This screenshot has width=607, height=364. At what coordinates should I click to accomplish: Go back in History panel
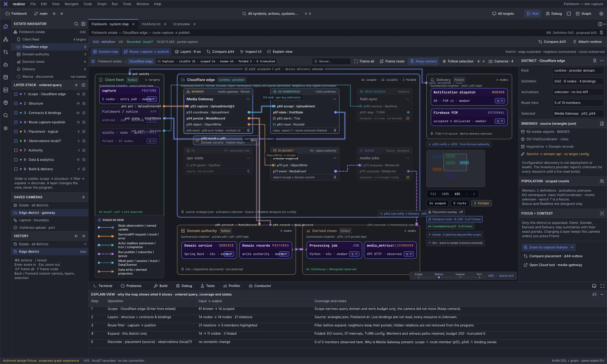pos(76,236)
